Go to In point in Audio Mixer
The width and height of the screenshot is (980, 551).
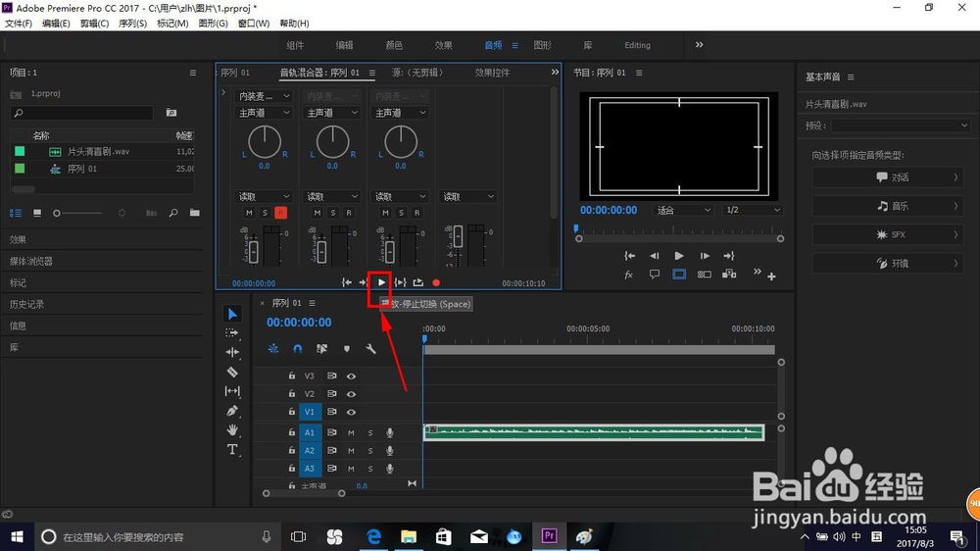pyautogui.click(x=346, y=282)
